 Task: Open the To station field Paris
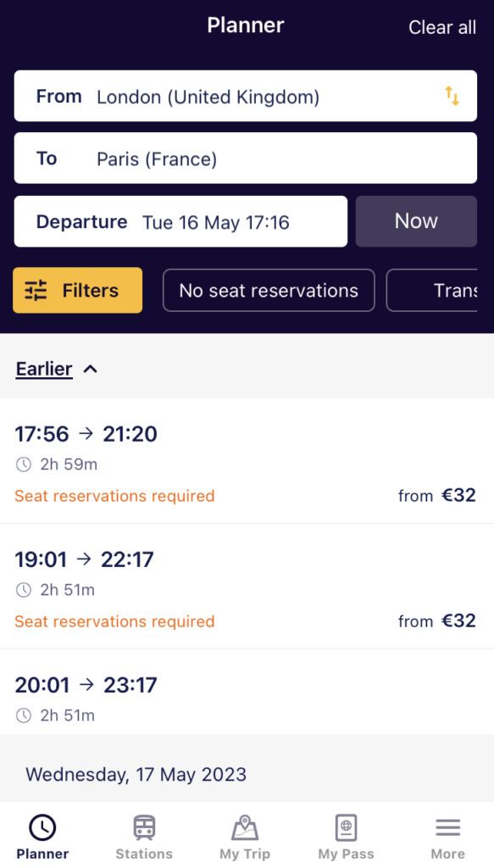click(x=246, y=159)
